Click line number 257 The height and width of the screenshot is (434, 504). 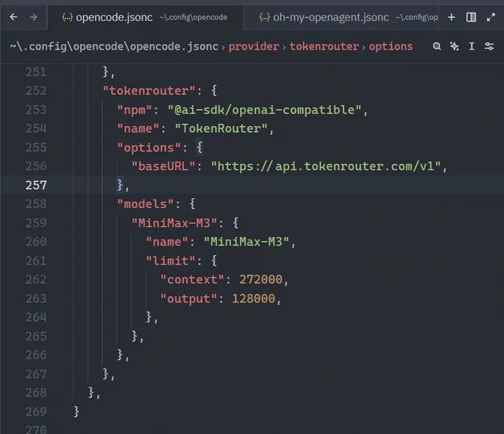coord(36,185)
